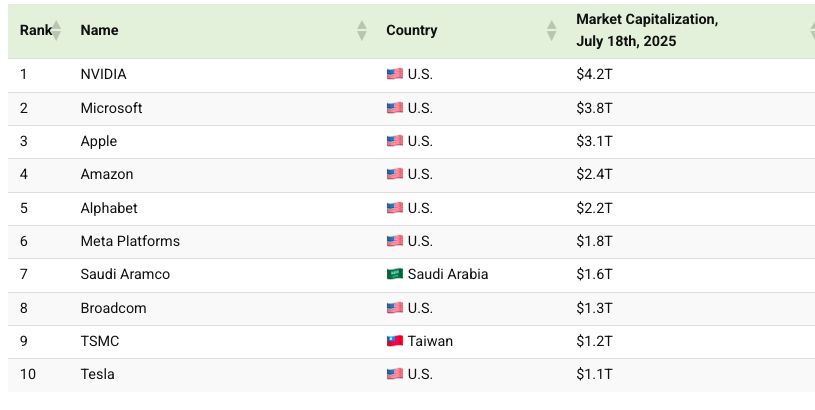Click the Market Capitalization column header
Screen dimensions: 815x410
click(647, 30)
